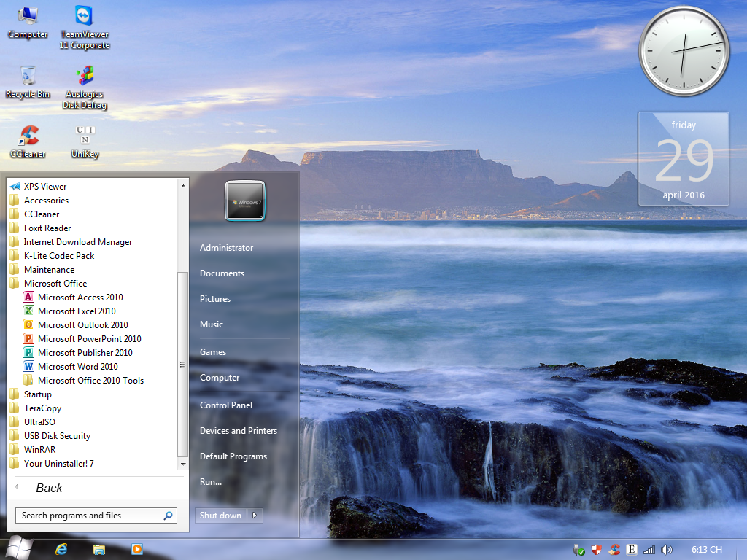The height and width of the screenshot is (560, 747).
Task: Click the volume speaker tray icon
Action: coord(667,550)
